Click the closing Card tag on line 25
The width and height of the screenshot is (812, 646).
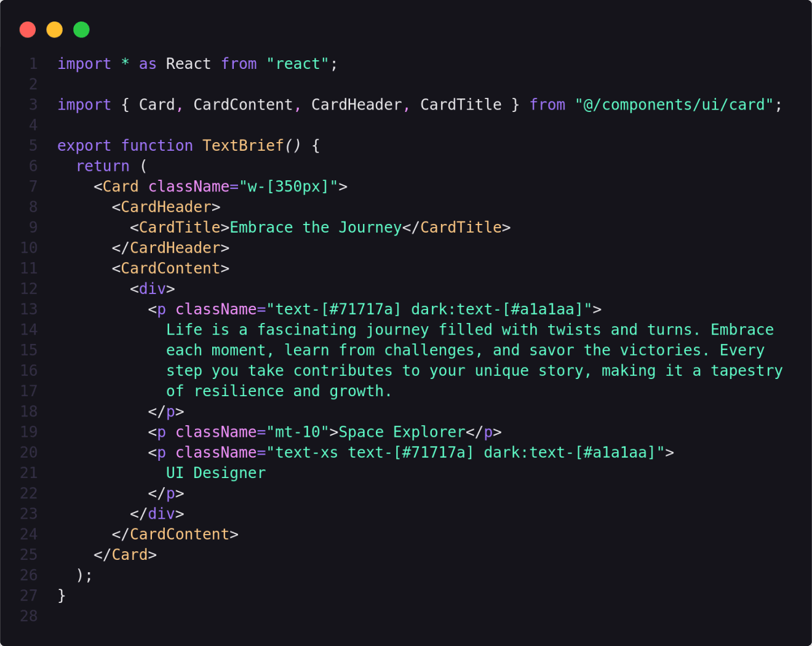125,555
